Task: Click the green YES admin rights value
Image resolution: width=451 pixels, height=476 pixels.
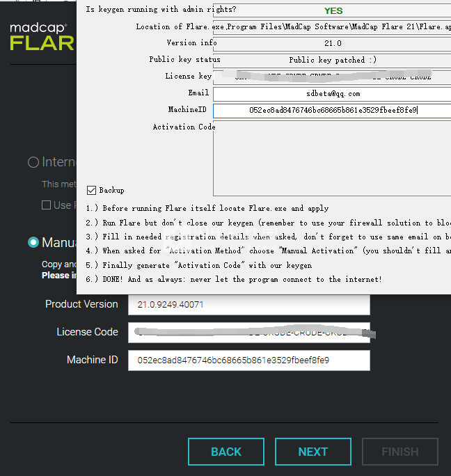Action: tap(333, 11)
